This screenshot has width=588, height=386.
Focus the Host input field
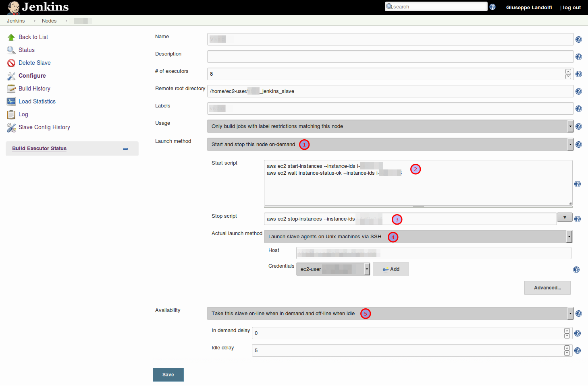(434, 253)
